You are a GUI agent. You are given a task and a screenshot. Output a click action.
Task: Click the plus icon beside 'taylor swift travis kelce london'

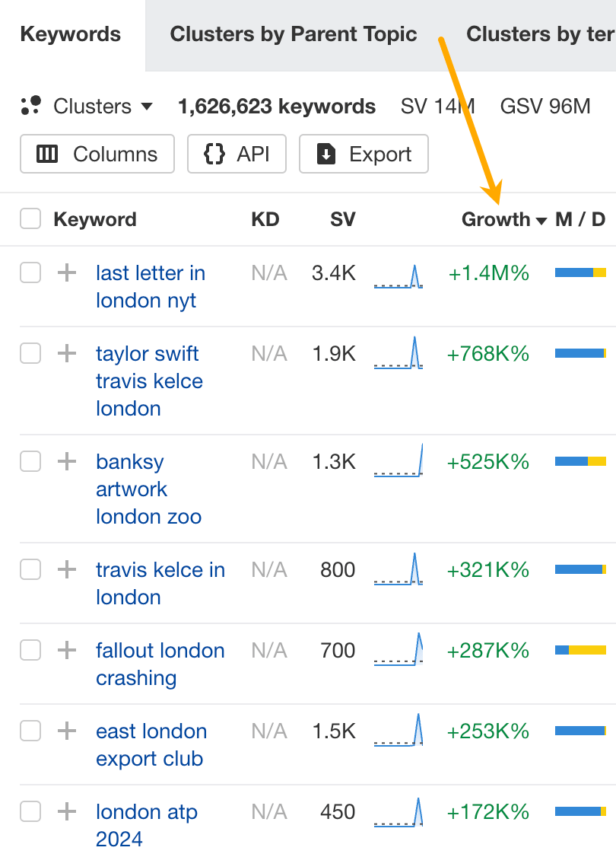68,353
